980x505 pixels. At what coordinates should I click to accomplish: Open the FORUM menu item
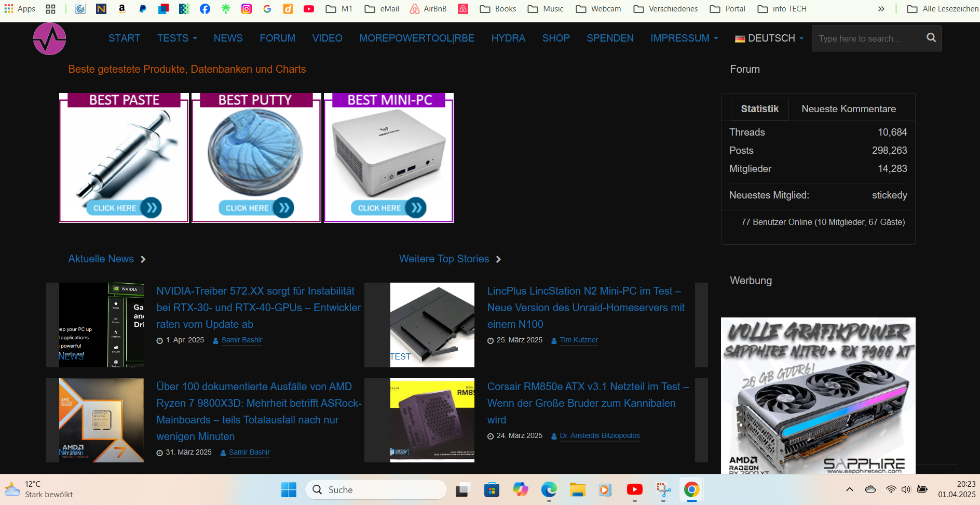coord(278,38)
